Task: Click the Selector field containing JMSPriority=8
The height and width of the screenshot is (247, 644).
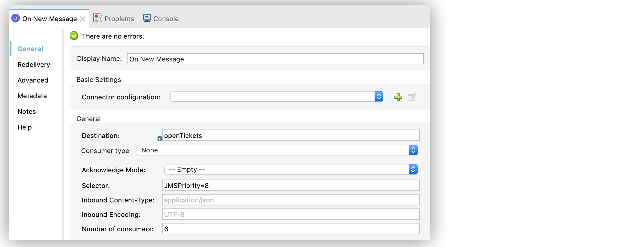Action: point(291,186)
